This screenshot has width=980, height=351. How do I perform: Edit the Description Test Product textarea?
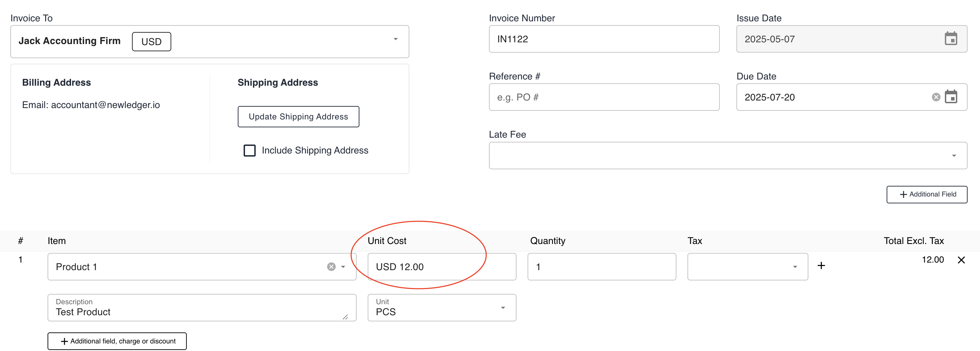pos(202,308)
